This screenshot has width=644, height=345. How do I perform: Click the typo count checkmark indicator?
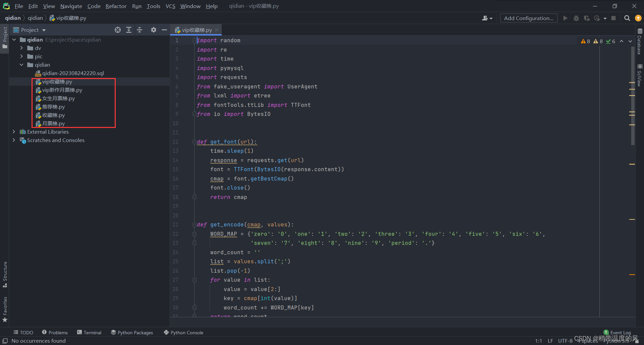click(610, 41)
